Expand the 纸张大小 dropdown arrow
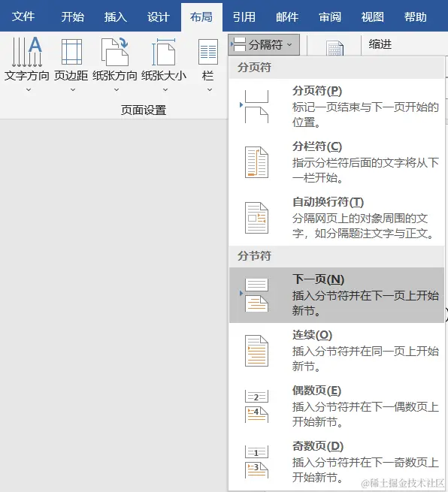Screen dimensions: 448x492 165,89
